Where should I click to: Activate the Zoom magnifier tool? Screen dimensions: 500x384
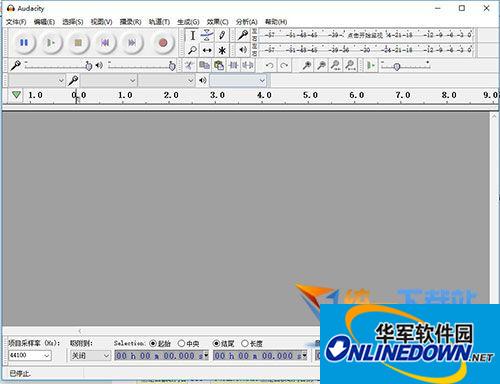[192, 50]
